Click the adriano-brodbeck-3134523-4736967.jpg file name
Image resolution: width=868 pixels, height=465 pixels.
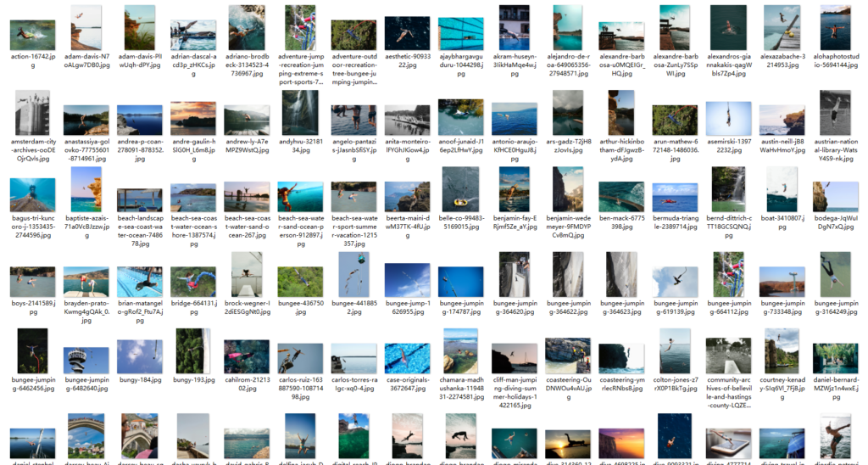click(x=247, y=64)
